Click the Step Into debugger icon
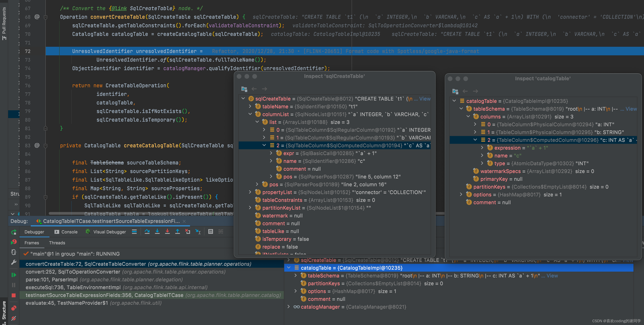This screenshot has width=644, height=325. (x=157, y=231)
